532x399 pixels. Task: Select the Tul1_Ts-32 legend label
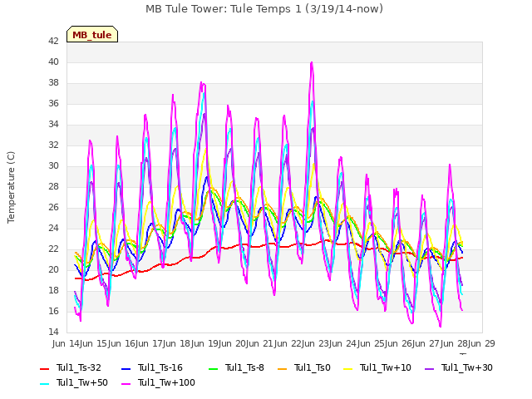click(79, 367)
